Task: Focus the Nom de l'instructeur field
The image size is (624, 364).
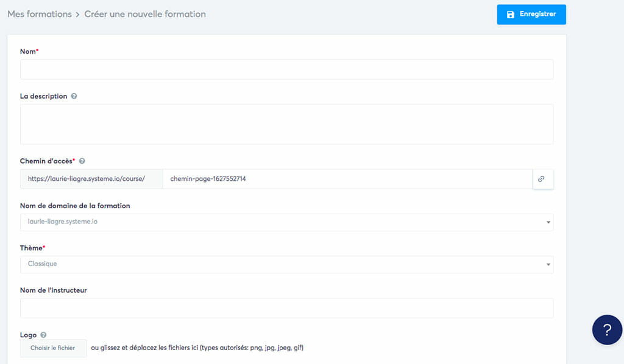Action: pos(286,308)
